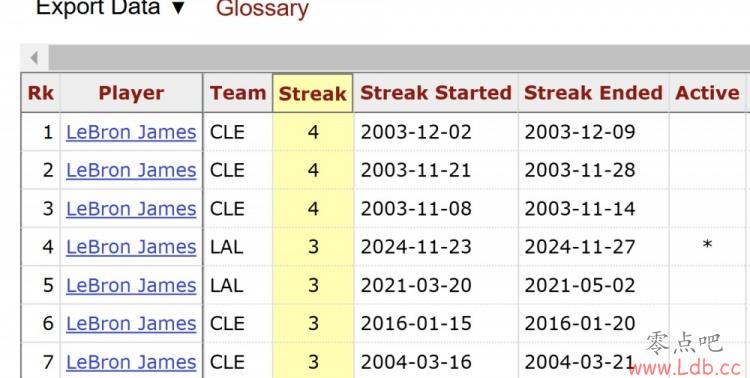Viewport: 750px width, 378px height.
Task: Open LeBron James link in row 7
Action: (x=131, y=362)
